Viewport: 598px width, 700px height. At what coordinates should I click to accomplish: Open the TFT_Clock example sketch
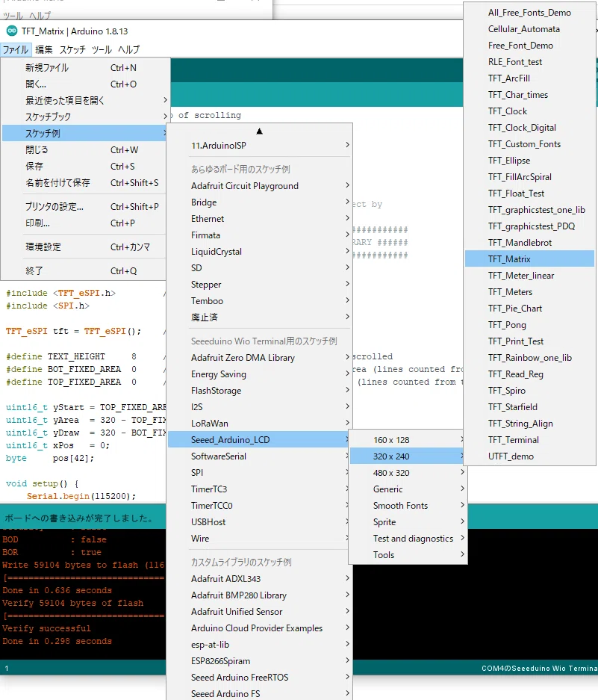click(x=530, y=111)
